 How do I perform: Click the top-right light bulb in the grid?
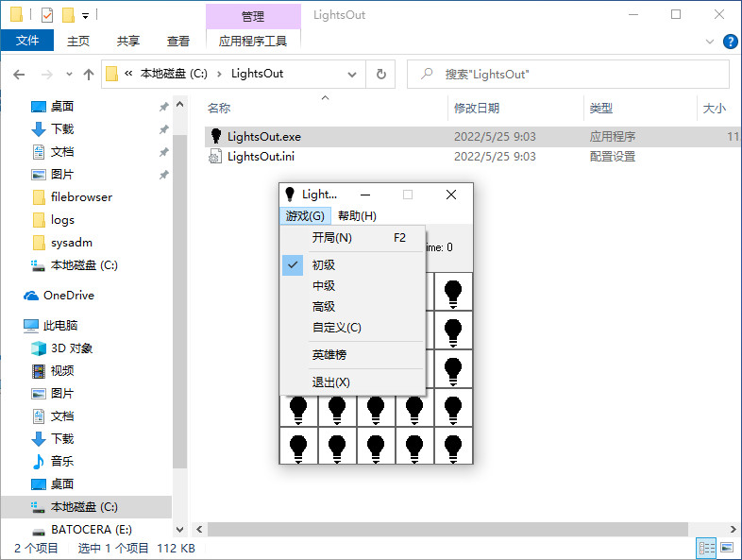(x=453, y=292)
